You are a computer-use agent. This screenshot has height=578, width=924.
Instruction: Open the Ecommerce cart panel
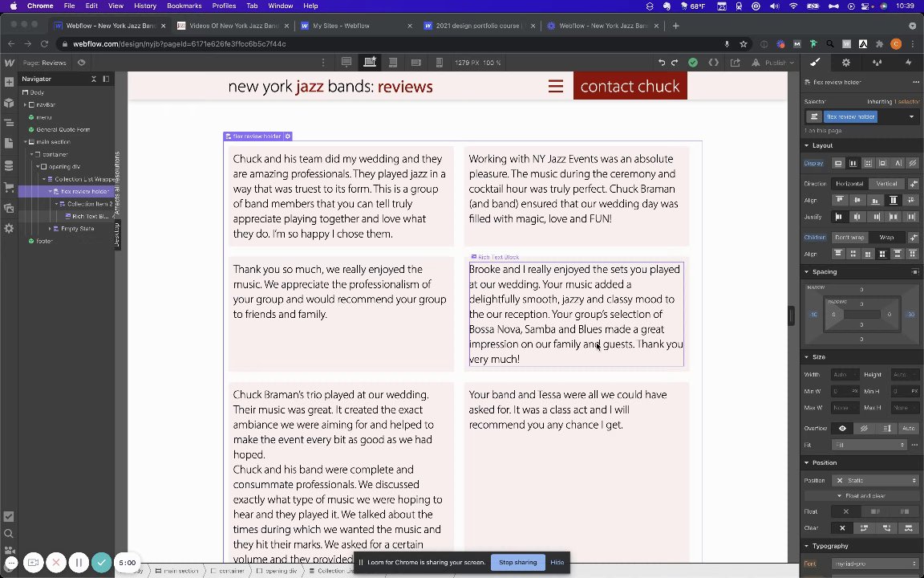tap(9, 187)
